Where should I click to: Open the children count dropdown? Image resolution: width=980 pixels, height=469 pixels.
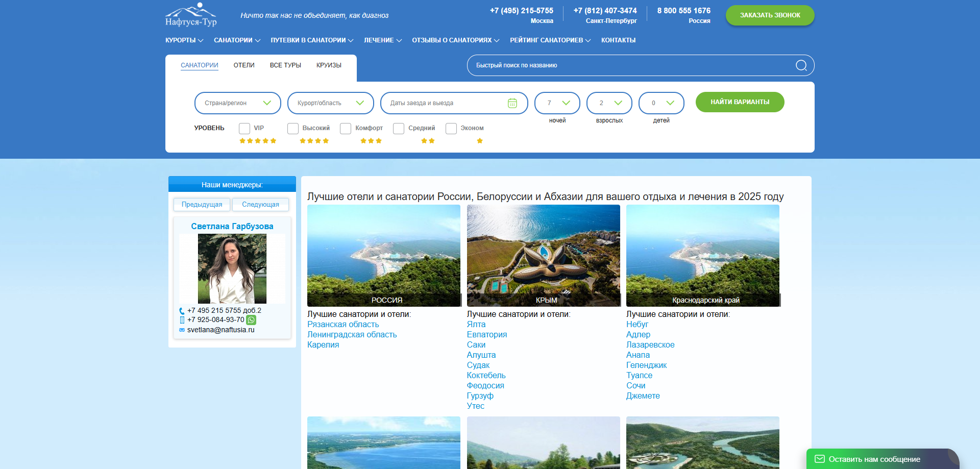(661, 103)
